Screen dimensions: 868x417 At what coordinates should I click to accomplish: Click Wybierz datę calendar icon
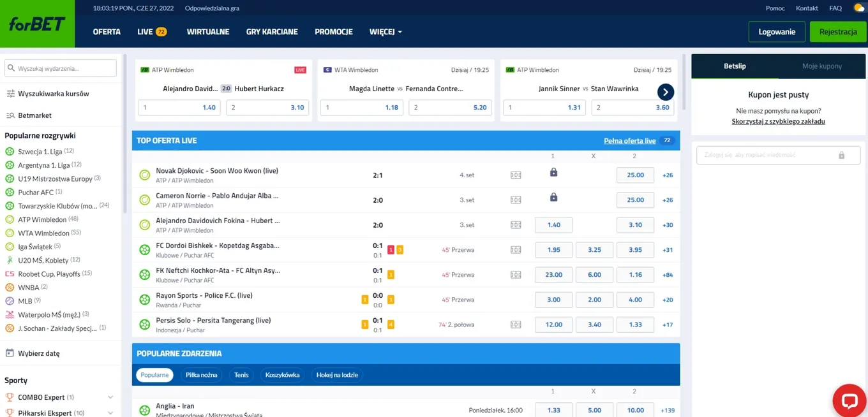(x=10, y=353)
